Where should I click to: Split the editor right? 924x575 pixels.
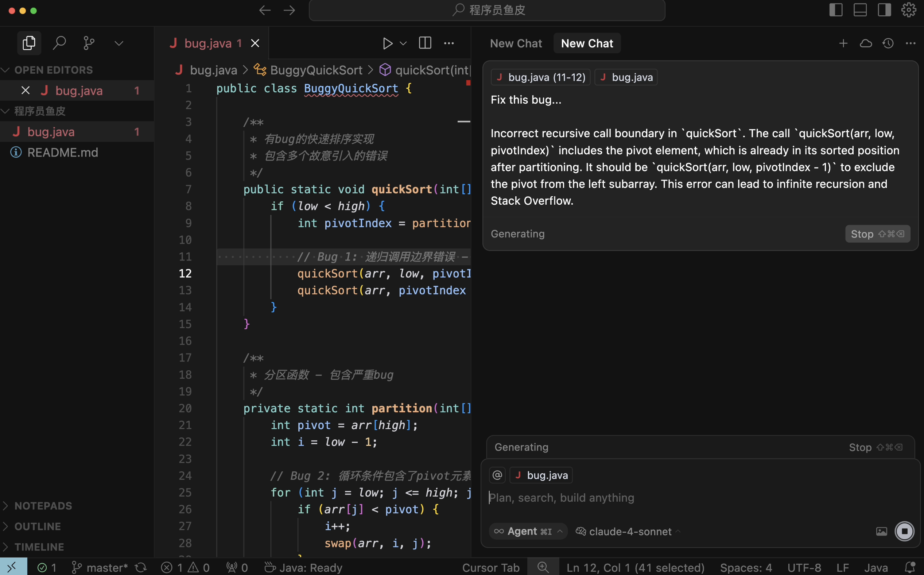(x=424, y=43)
